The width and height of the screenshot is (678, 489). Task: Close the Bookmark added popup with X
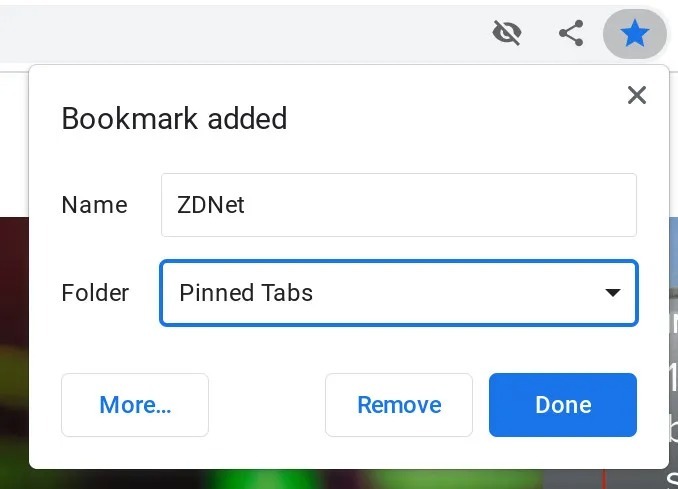(636, 95)
